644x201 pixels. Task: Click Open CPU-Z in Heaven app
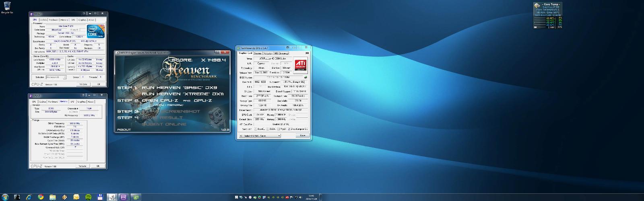[161, 100]
